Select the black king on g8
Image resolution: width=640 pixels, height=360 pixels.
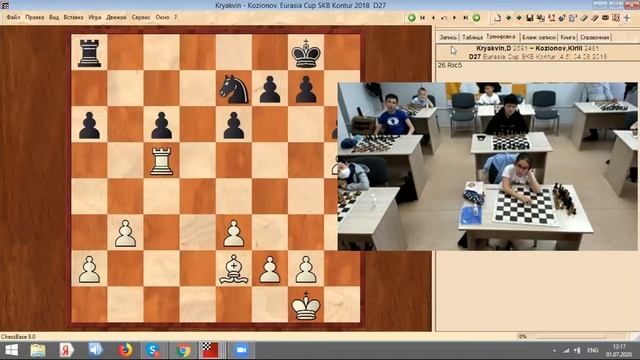pyautogui.click(x=306, y=53)
